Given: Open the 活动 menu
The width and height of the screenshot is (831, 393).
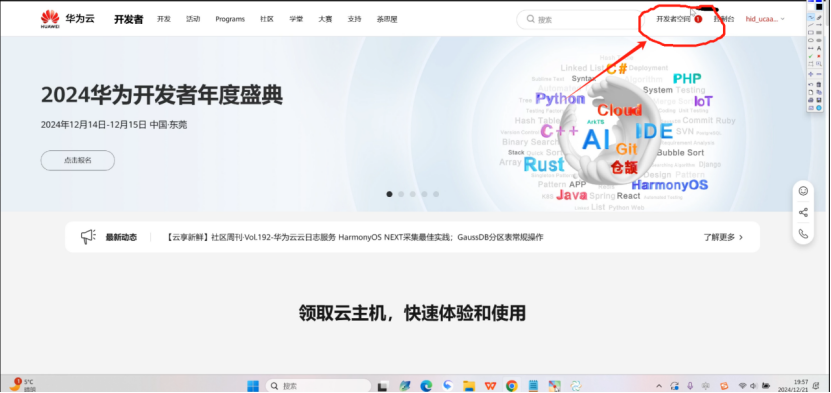Looking at the screenshot, I should coord(193,19).
